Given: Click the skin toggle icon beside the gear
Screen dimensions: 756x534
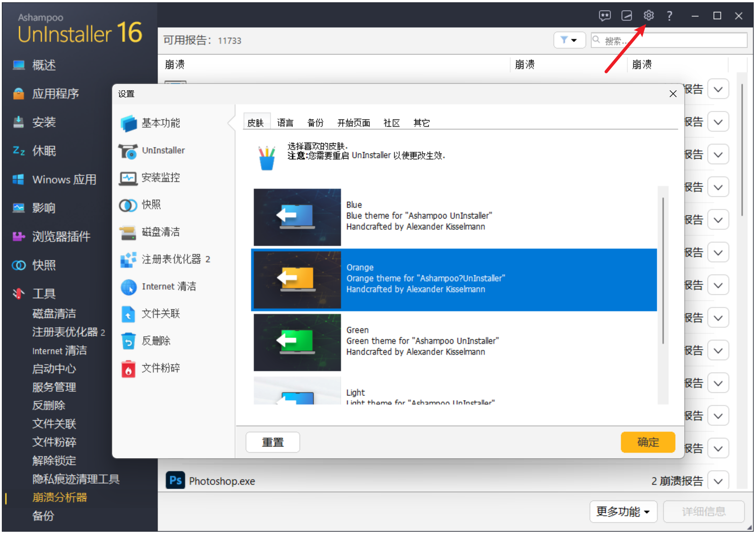Looking at the screenshot, I should coord(627,16).
